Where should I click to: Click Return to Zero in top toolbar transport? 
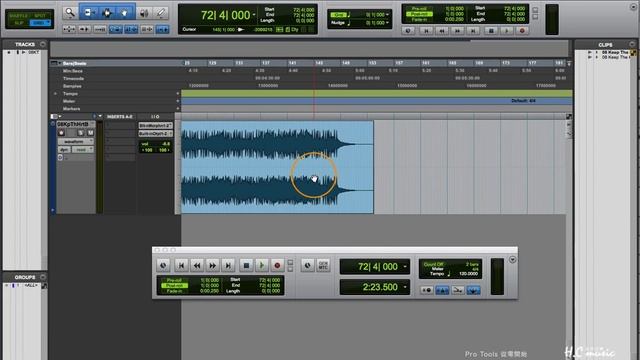coord(426,31)
